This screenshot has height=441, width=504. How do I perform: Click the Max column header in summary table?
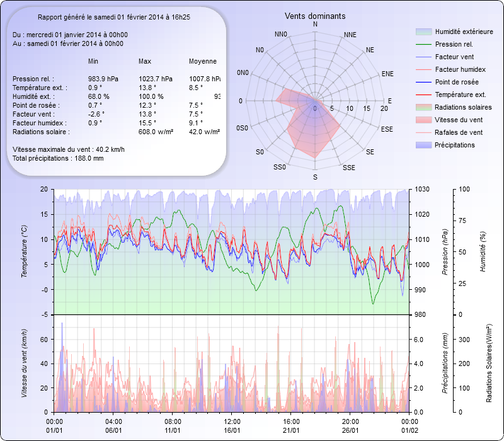click(x=145, y=61)
